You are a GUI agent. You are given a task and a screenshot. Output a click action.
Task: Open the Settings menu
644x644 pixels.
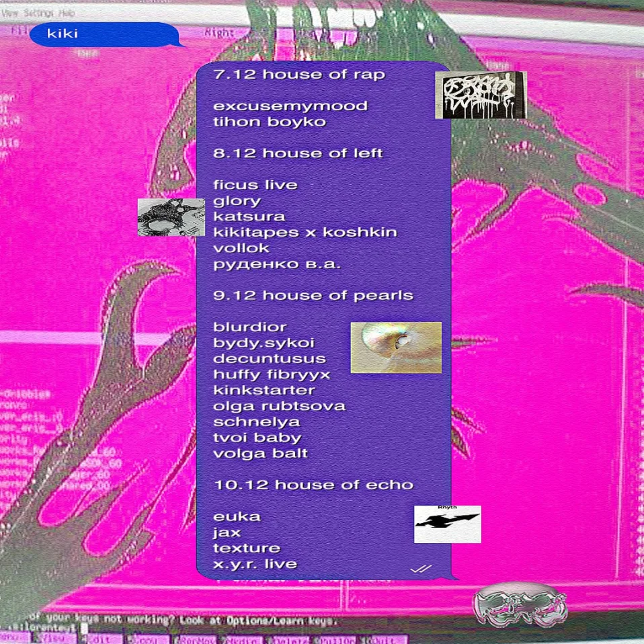(39, 13)
